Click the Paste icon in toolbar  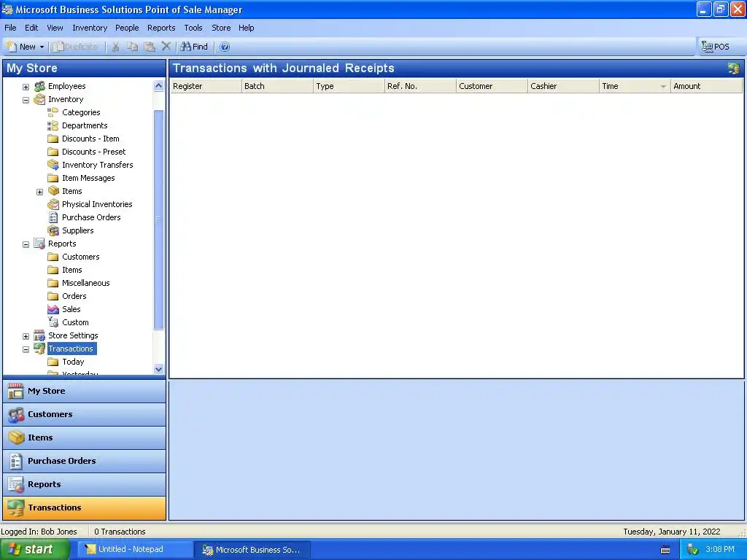[x=150, y=47]
